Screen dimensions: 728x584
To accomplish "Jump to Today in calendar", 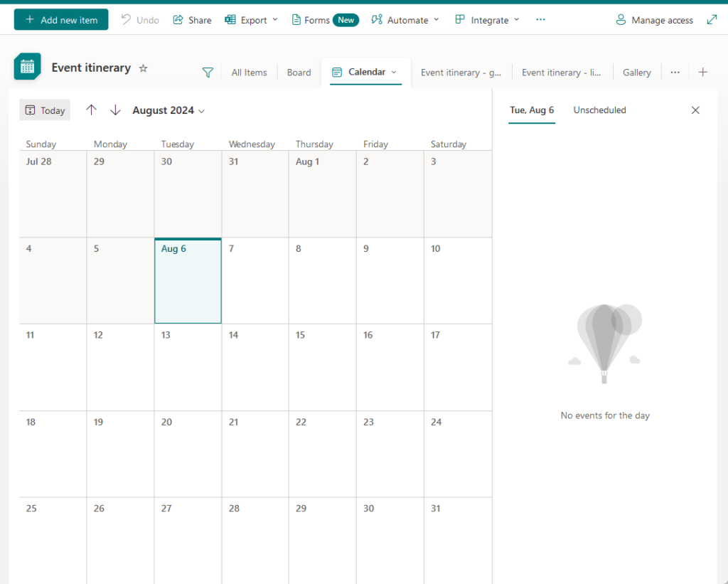I will pyautogui.click(x=45, y=110).
